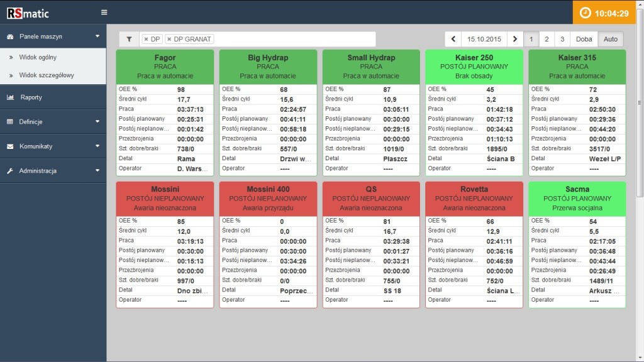Open the Kaiser 250 machine card header
This screenshot has height=362, width=644.
[x=474, y=67]
